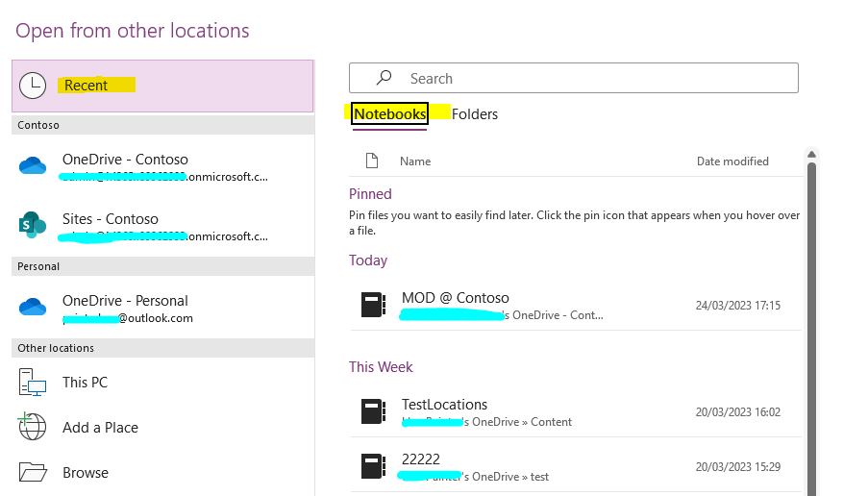The height and width of the screenshot is (496, 868).
Task: Click the OneDrive - Personal cloud icon
Action: (x=33, y=307)
